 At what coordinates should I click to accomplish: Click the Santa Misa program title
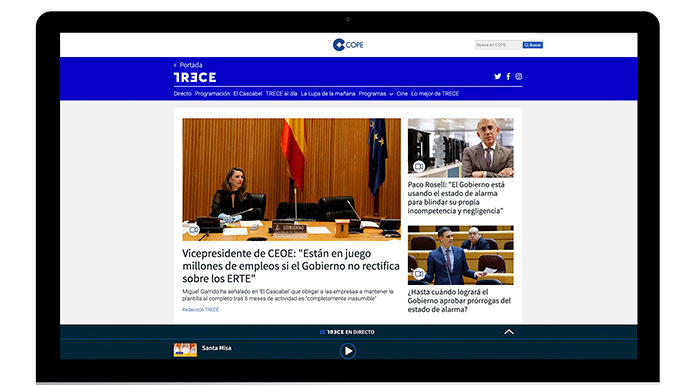click(x=217, y=348)
